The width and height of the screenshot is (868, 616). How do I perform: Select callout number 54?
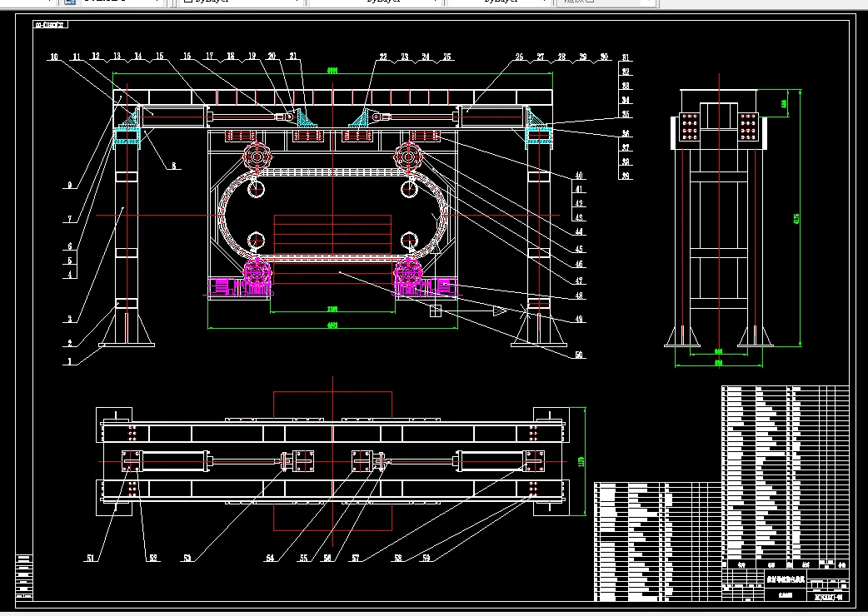[270, 558]
